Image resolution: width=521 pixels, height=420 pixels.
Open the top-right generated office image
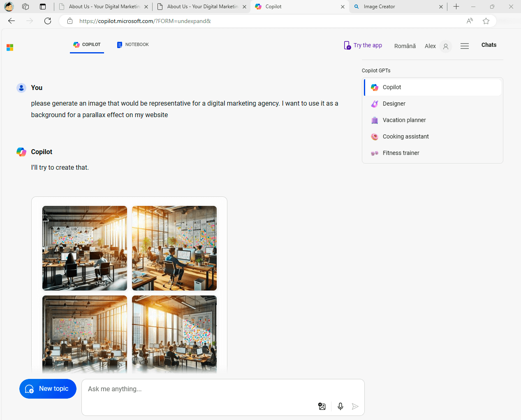tap(174, 248)
